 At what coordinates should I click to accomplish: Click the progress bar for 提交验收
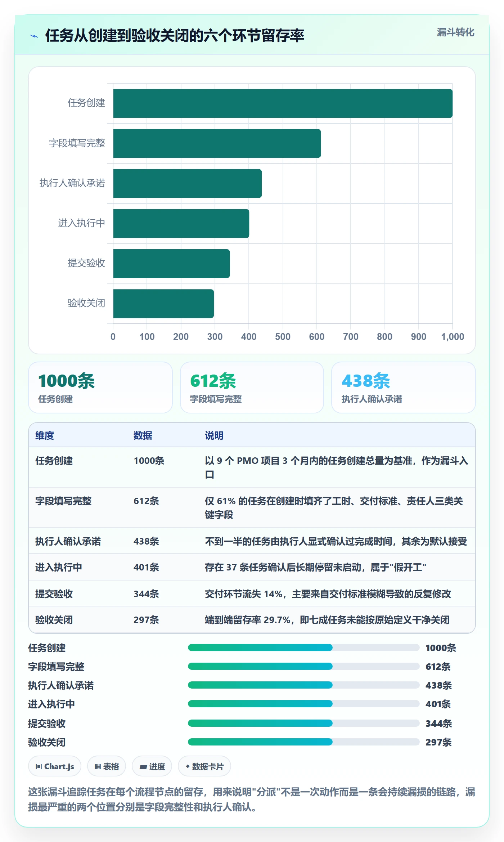pos(304,723)
